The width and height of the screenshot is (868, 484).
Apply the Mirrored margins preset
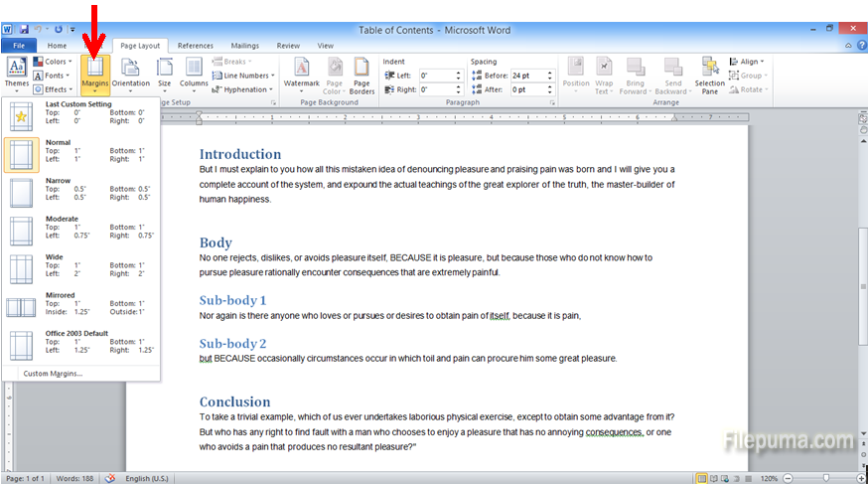click(x=81, y=307)
